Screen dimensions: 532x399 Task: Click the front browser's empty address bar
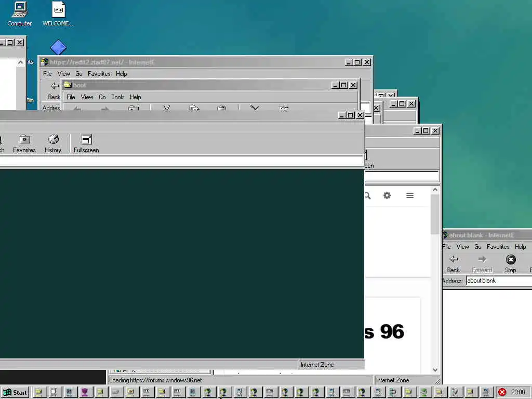181,161
